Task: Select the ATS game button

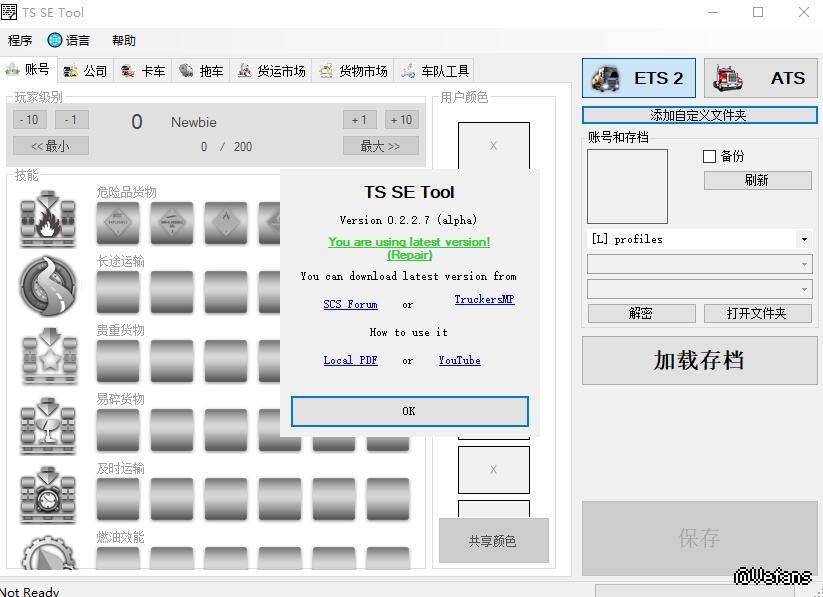Action: 760,78
